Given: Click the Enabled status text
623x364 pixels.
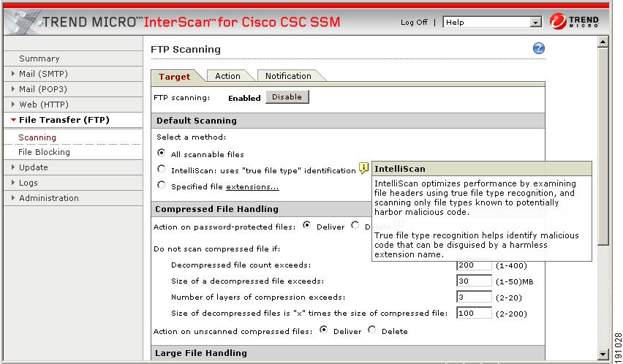Looking at the screenshot, I should (244, 98).
